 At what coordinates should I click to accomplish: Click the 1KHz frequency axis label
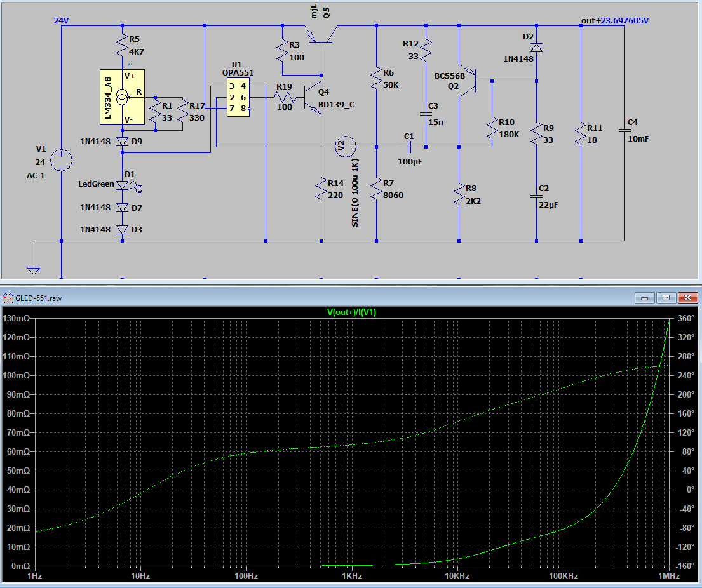351,577
